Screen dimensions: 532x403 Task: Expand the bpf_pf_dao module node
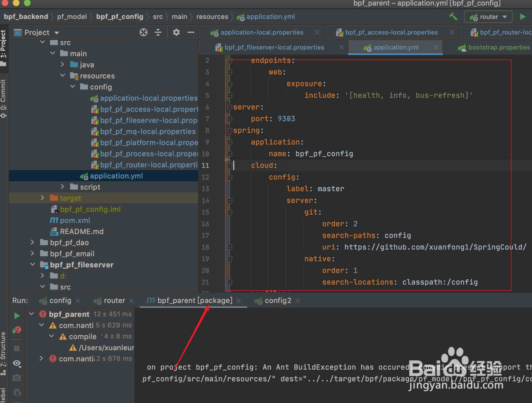(32, 242)
